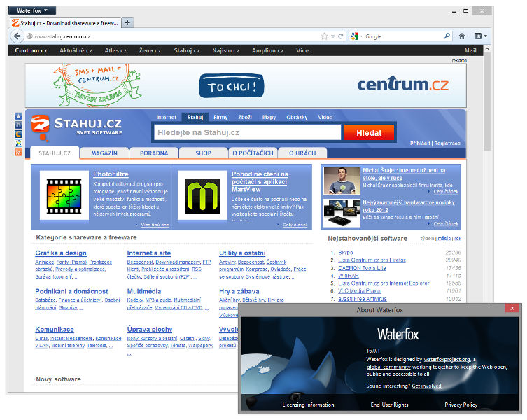Click the search magnifier icon

pyautogui.click(x=447, y=36)
